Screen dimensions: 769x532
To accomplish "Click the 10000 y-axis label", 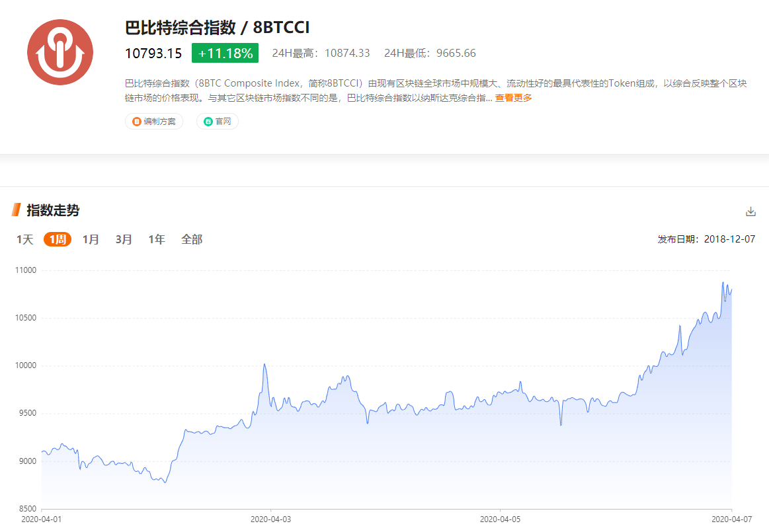I will 26,365.
